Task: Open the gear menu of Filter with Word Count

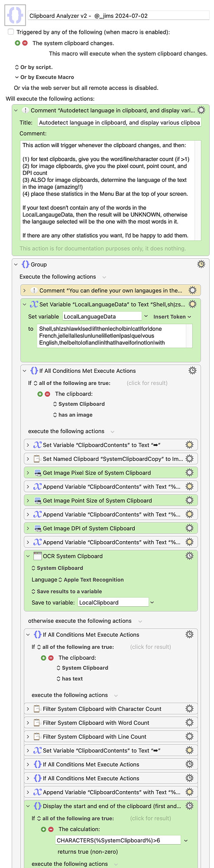Action: [x=189, y=723]
